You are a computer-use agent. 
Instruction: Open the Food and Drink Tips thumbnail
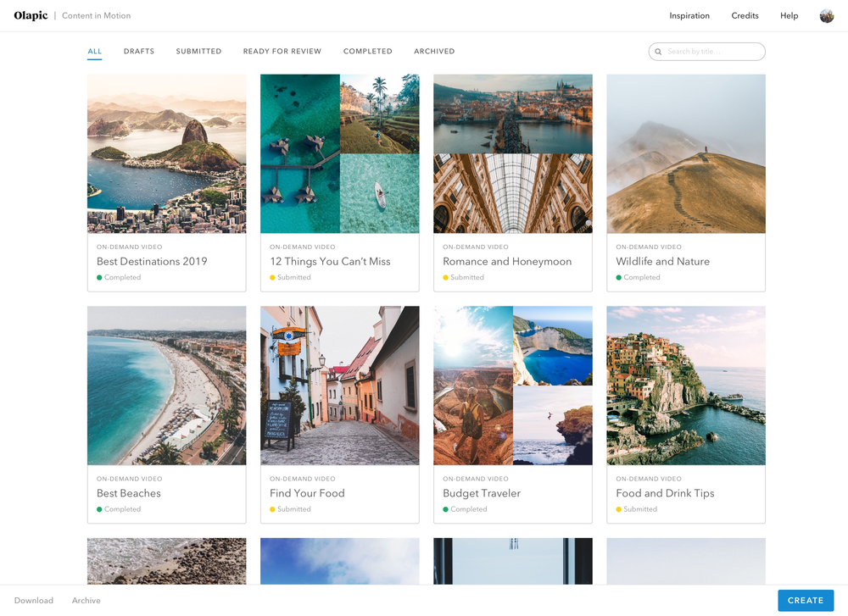[x=686, y=386]
